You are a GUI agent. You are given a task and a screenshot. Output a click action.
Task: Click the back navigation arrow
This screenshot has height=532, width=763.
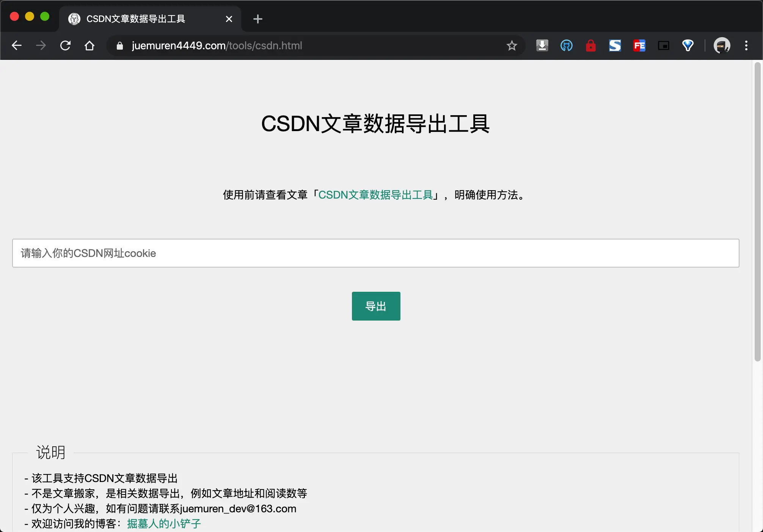click(x=17, y=45)
